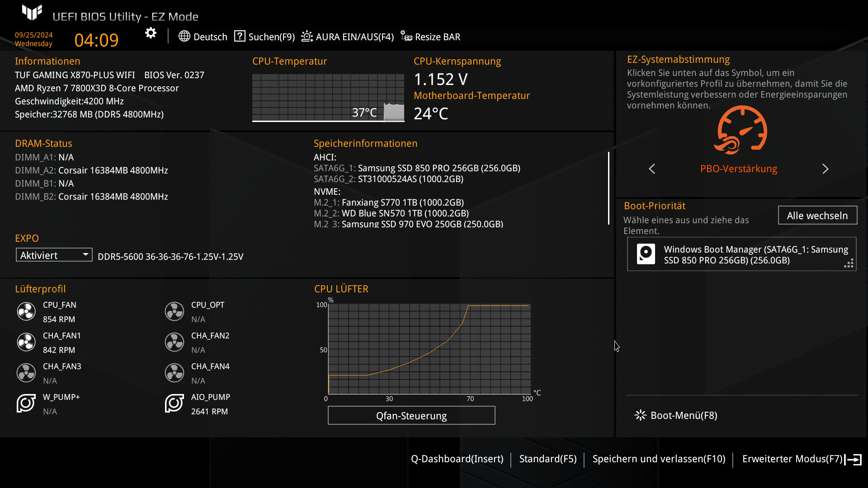Viewport: 868px width, 488px height.
Task: Click the AIO_PUMP pump icon
Action: coord(174,404)
